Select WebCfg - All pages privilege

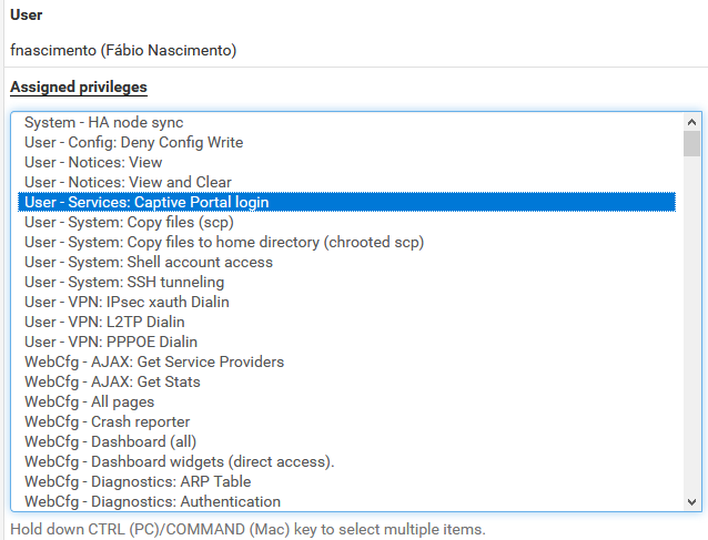tap(347, 401)
